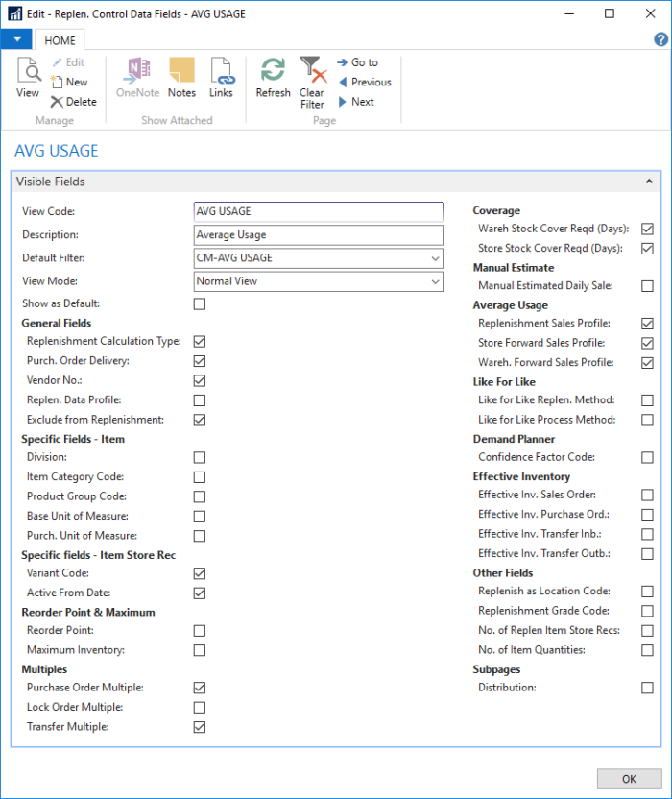Viewport: 672px width, 799px height.
Task: Uncheck Vendor No. field checkbox
Action: (x=200, y=381)
